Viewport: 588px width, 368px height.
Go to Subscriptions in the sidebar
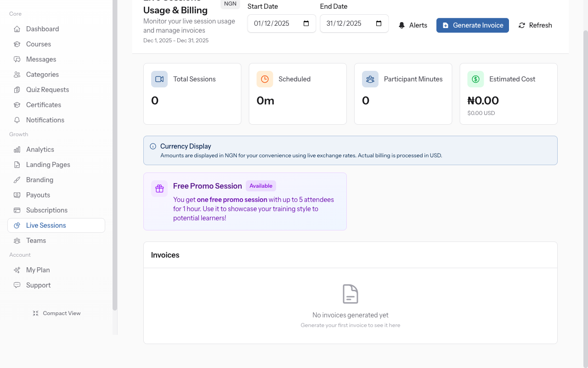[x=46, y=210]
